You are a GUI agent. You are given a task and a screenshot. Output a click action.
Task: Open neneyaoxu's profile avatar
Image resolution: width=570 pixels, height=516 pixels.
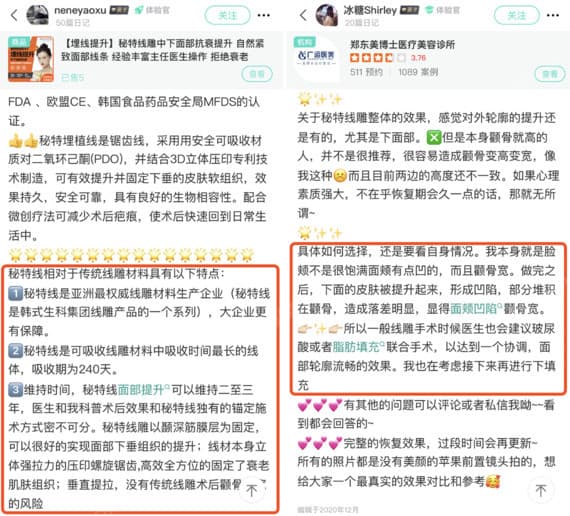tap(37, 15)
